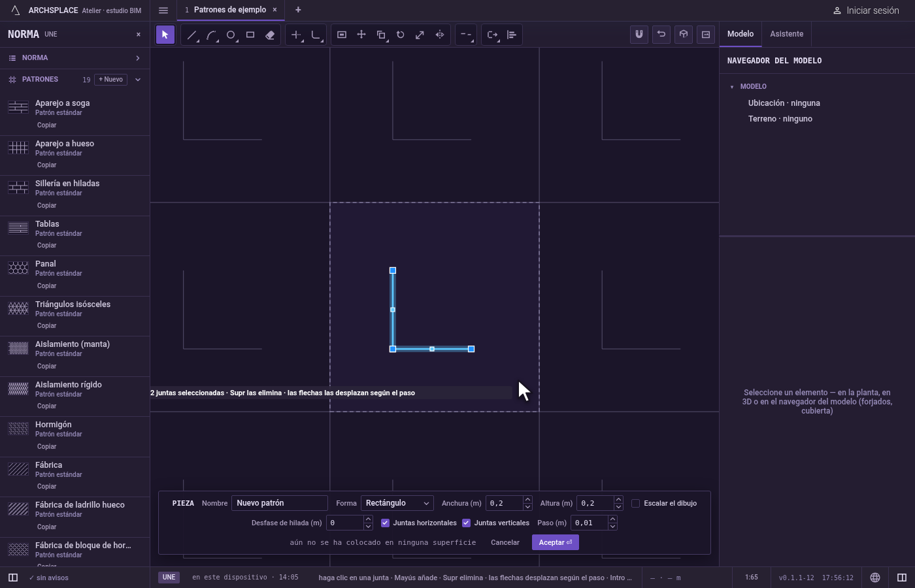Image resolution: width=915 pixels, height=588 pixels.
Task: Click Iniciar sesión
Action: 866,10
